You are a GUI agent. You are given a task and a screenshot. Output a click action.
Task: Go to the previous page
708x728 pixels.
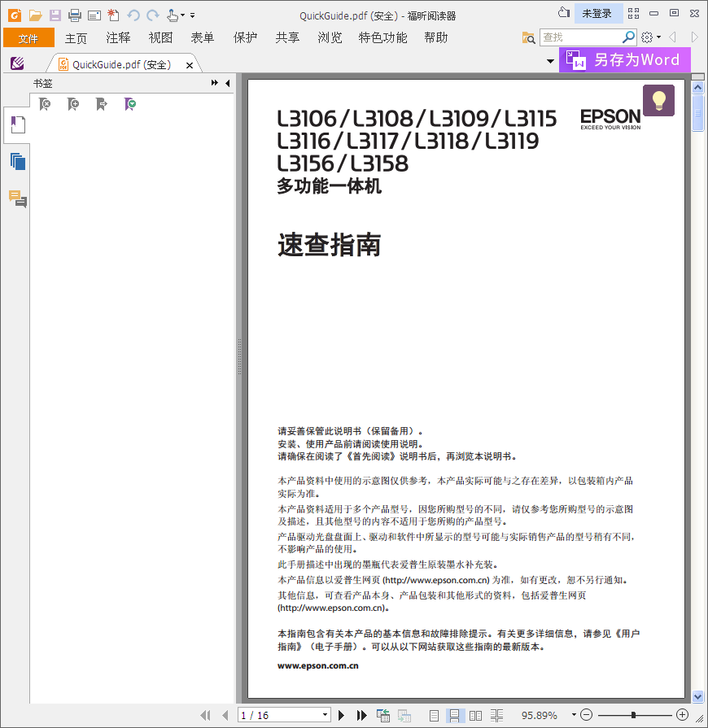coord(225,716)
